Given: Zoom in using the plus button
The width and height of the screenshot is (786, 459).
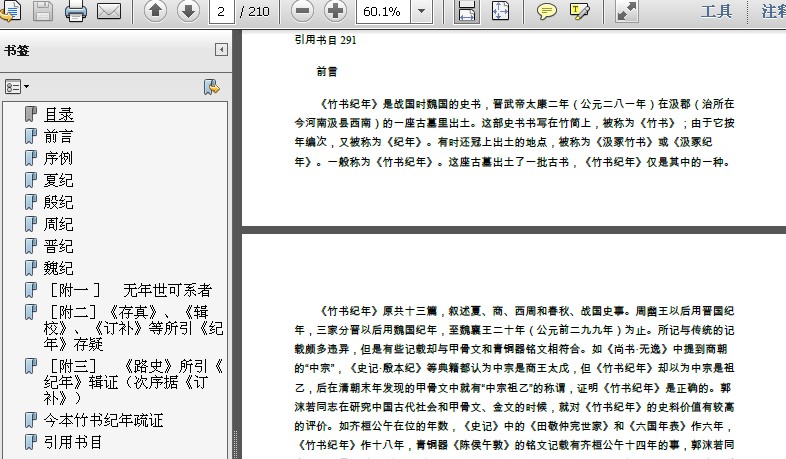Looking at the screenshot, I should [336, 12].
